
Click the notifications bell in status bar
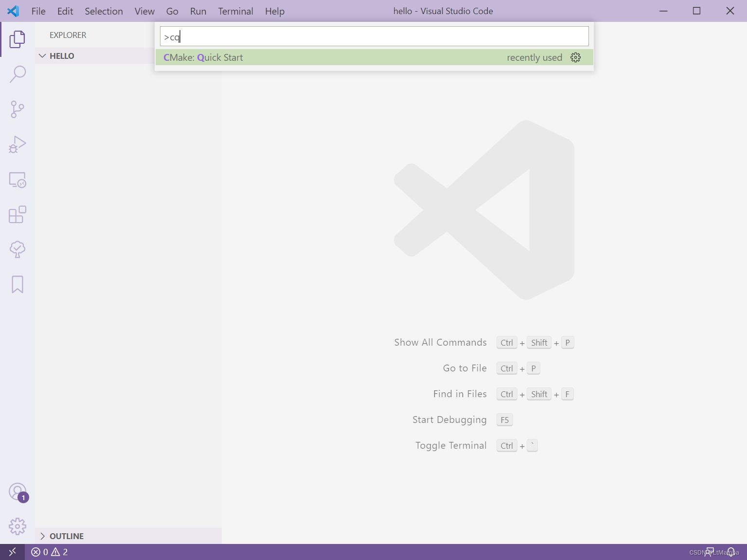click(x=731, y=552)
